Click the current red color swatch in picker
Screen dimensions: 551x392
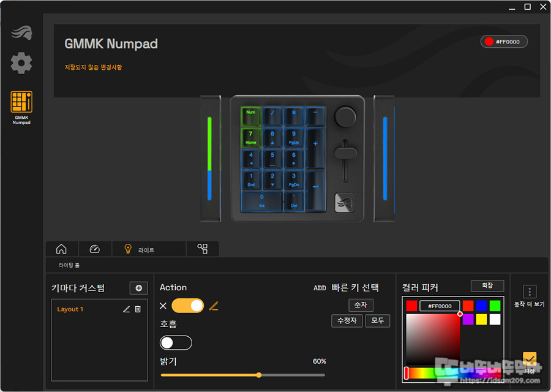click(x=411, y=306)
